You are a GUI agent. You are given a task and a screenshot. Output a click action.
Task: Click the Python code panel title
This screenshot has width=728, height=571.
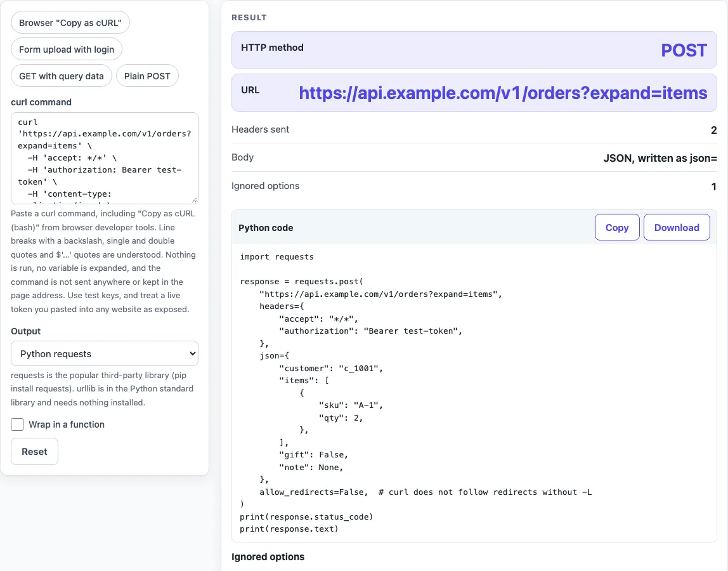(266, 228)
